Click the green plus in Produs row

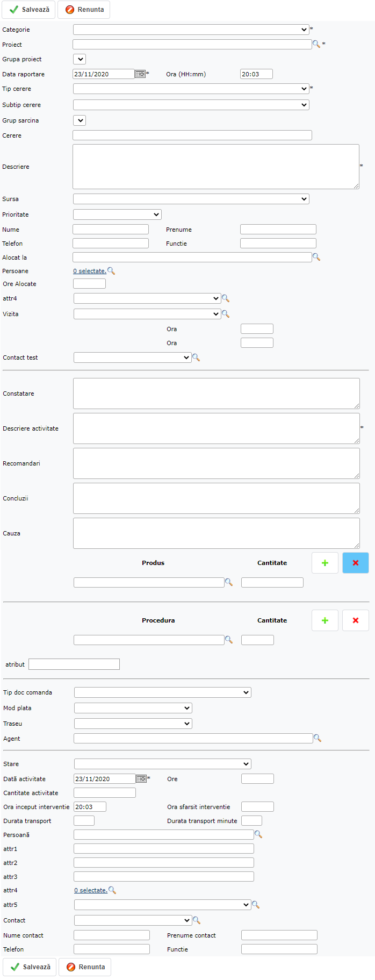[x=325, y=563]
